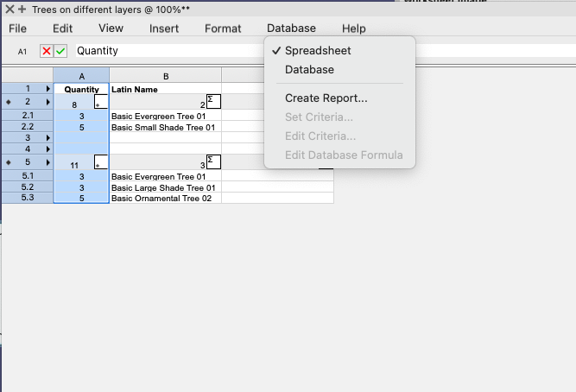
Task: Click the red X cancel entry icon
Action: click(47, 52)
